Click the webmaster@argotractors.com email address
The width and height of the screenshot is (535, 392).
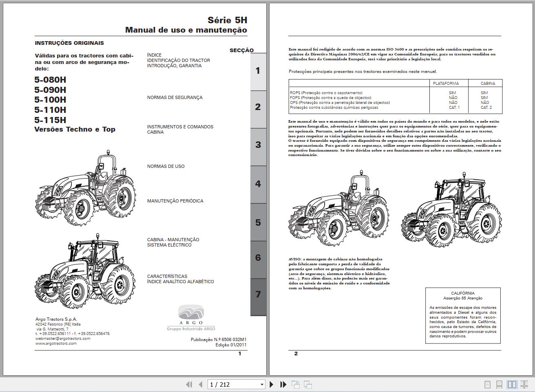63,339
